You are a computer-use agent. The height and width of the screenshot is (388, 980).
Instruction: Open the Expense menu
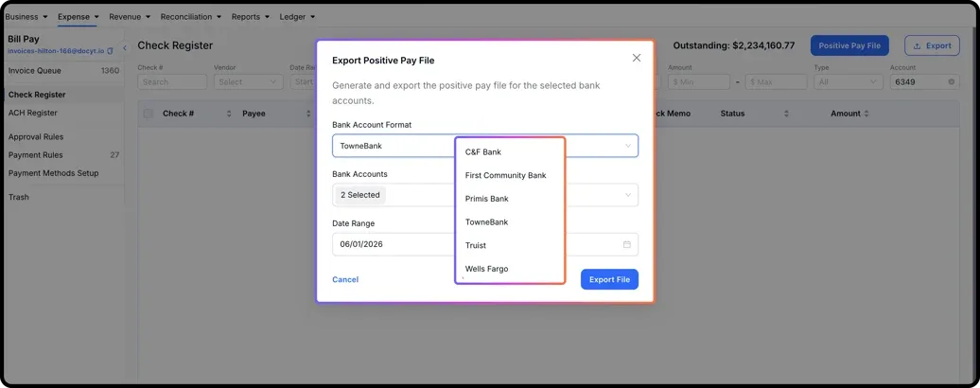[79, 17]
